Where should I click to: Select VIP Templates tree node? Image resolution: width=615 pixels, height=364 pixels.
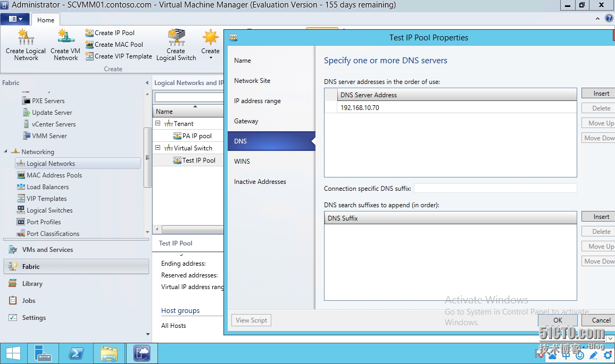pos(41,199)
